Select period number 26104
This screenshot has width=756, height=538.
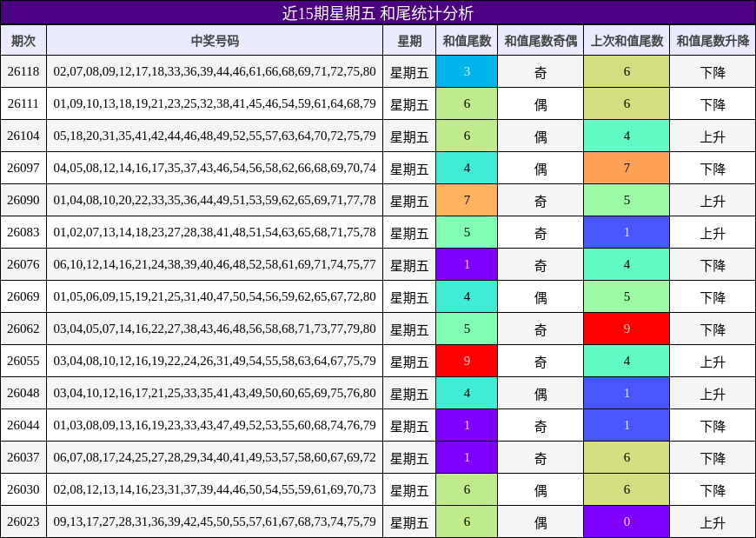tap(23, 136)
